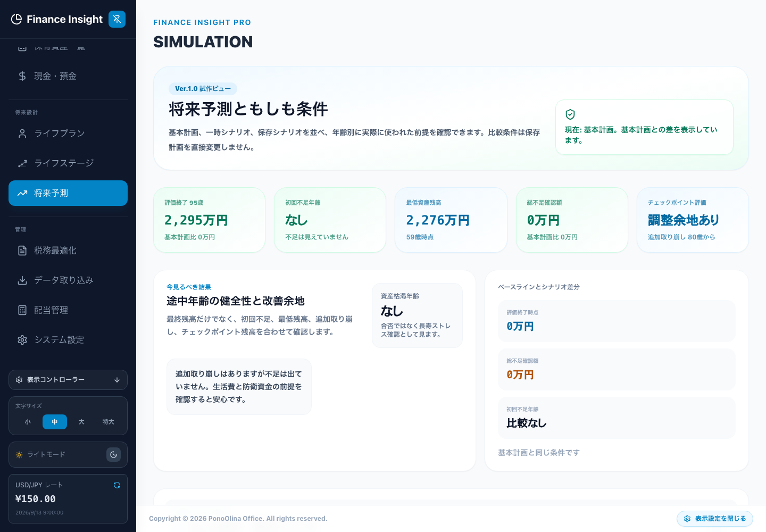Open the ライフプラン menu item
This screenshot has width=766, height=532.
pyautogui.click(x=68, y=134)
